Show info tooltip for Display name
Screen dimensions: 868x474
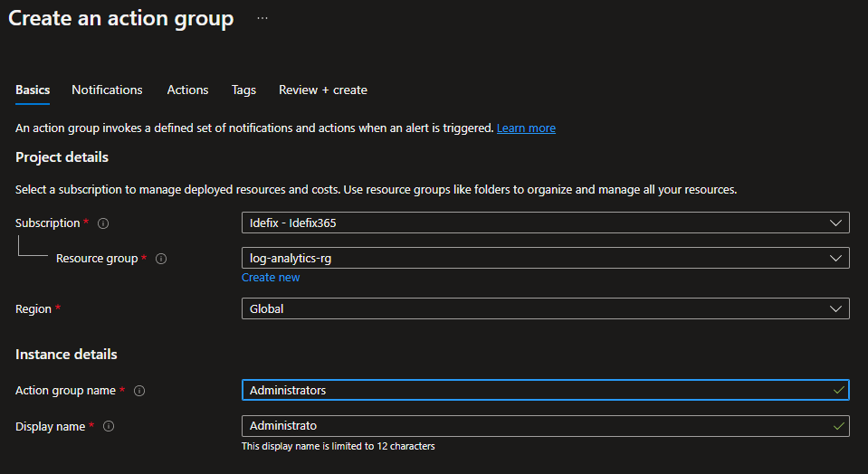(x=109, y=426)
